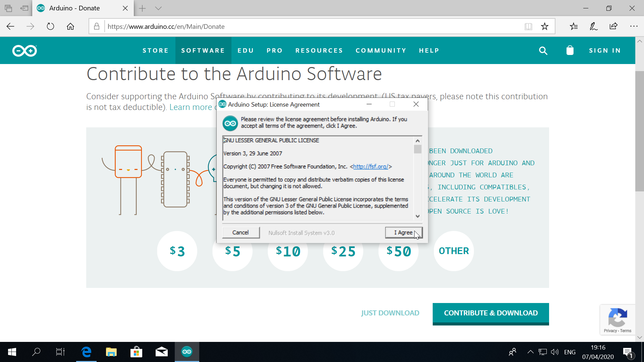644x362 pixels.
Task: Click JUST DOWNLOAD link
Action: point(390,313)
